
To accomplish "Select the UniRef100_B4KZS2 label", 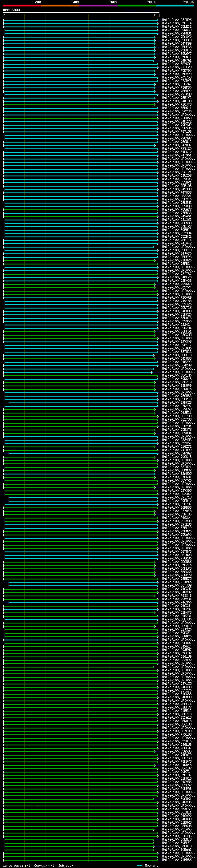I will click(x=177, y=122).
